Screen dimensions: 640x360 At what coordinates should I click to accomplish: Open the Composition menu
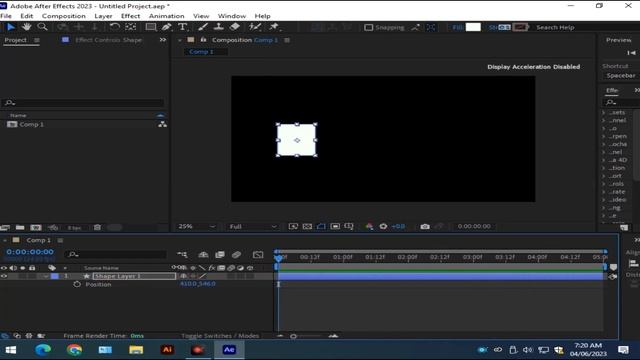(x=64, y=16)
